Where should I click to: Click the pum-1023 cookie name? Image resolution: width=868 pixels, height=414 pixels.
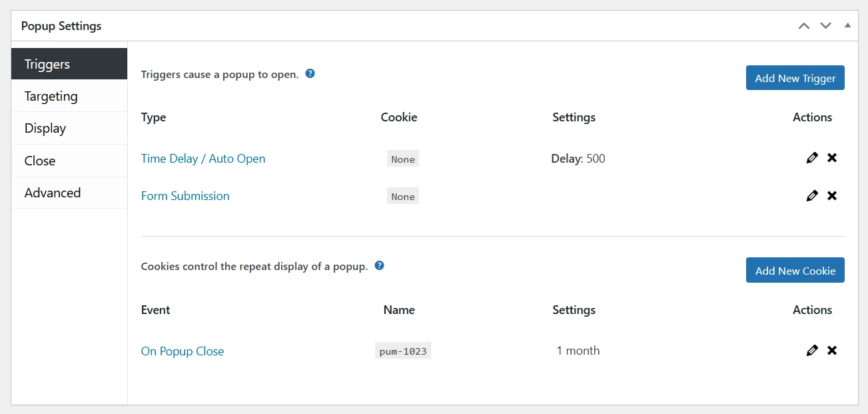click(403, 351)
